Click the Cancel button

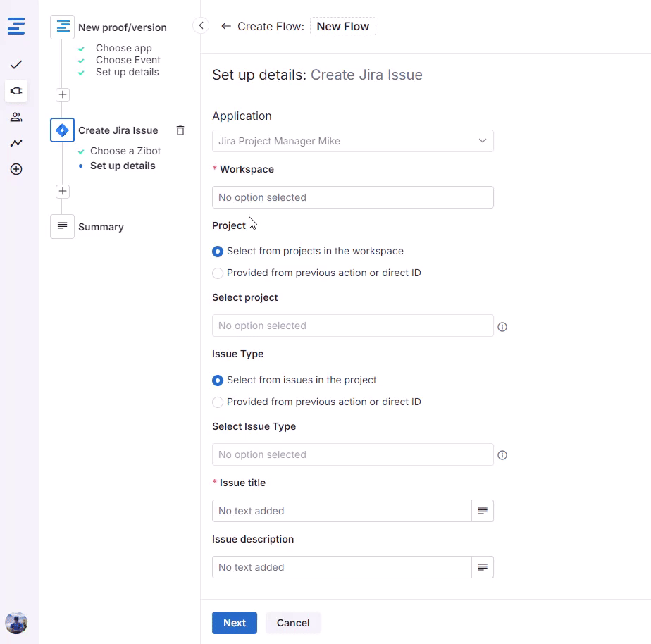coord(293,623)
